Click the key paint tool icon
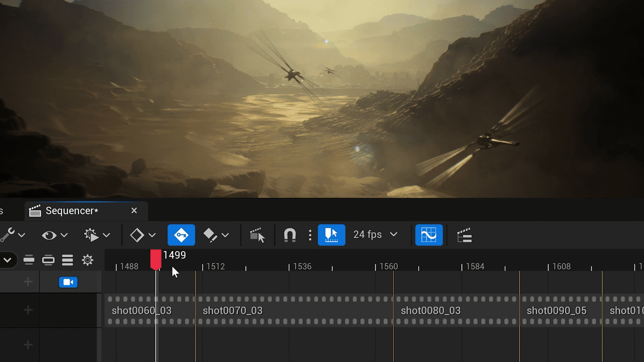 210,235
